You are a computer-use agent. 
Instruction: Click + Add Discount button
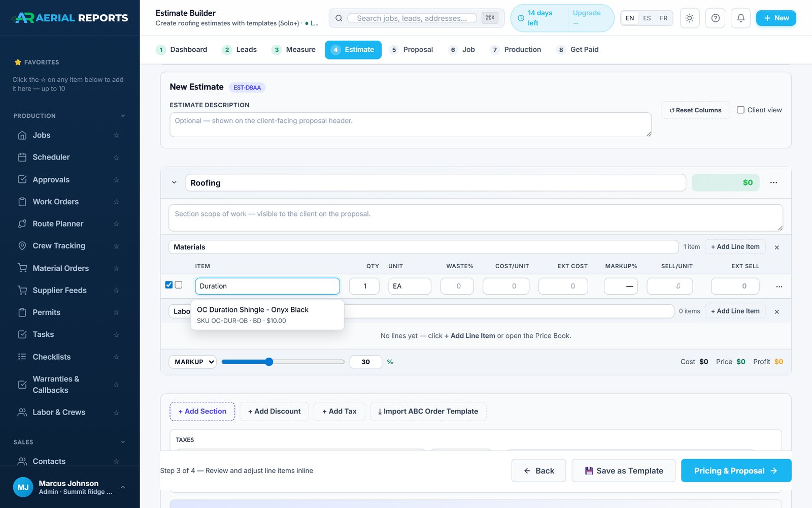pyautogui.click(x=275, y=411)
